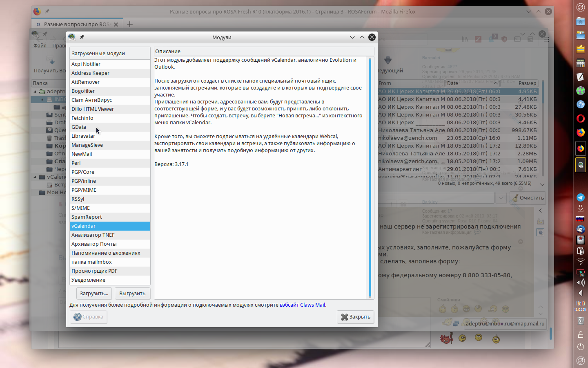The image size is (588, 368).
Task: Switch to the ROSAForum Firefox tab
Action: click(x=77, y=24)
